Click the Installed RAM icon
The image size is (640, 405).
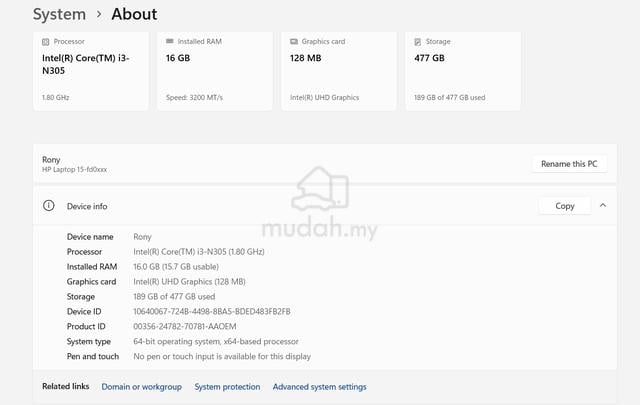point(170,41)
